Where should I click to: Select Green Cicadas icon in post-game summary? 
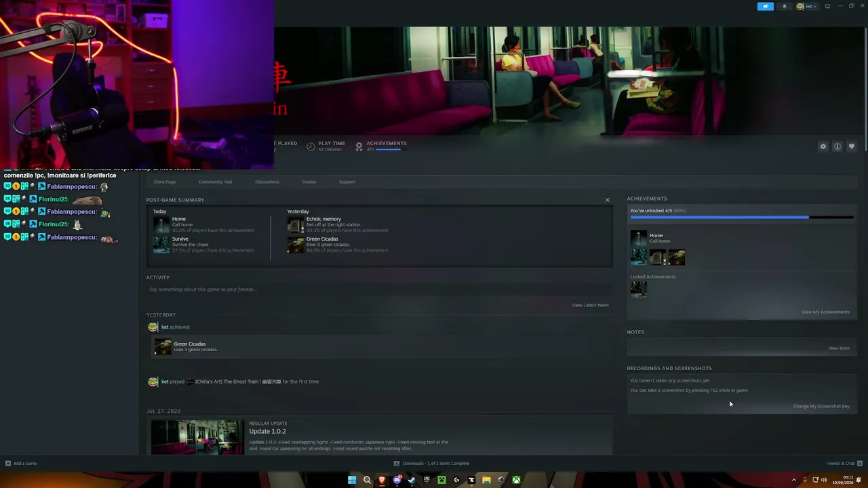296,244
